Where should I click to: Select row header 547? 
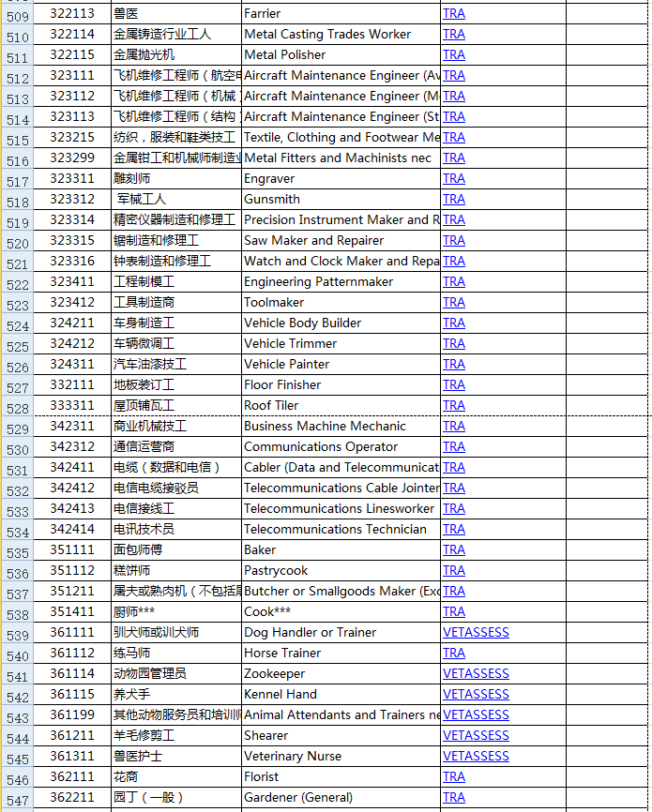(x=17, y=798)
